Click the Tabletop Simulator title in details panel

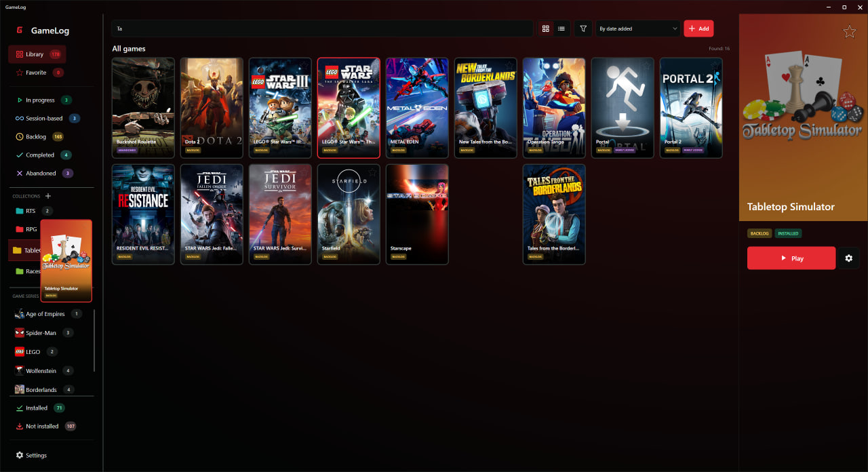point(791,207)
